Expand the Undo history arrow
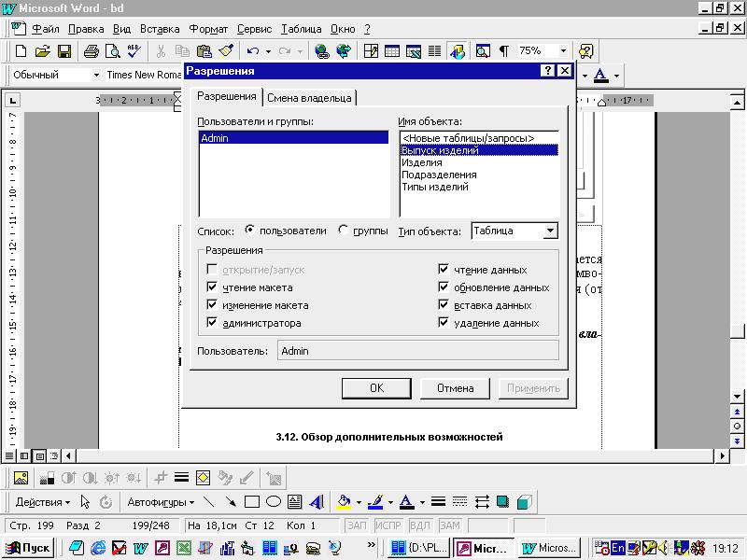Image resolution: width=747 pixels, height=560 pixels. [x=268, y=51]
